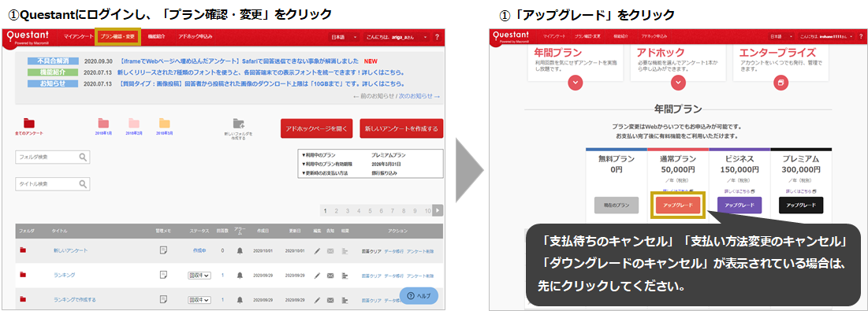Viewport: 868px width, 311px height.
Task: Click アドホックページを開く button
Action: (x=316, y=129)
